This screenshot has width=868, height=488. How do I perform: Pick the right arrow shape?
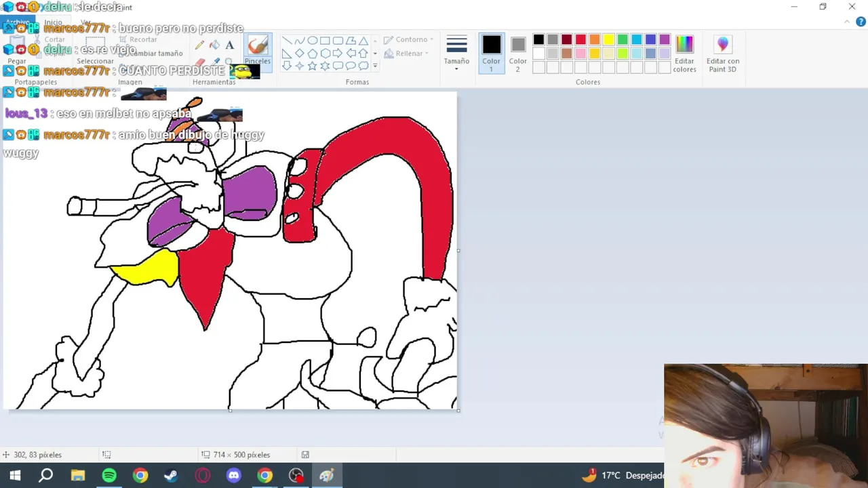click(338, 54)
